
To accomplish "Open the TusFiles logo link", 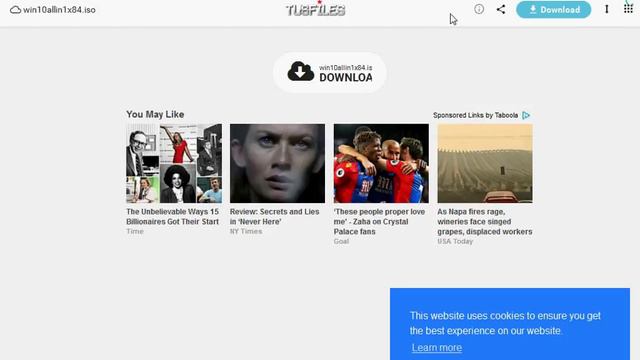I will [315, 9].
